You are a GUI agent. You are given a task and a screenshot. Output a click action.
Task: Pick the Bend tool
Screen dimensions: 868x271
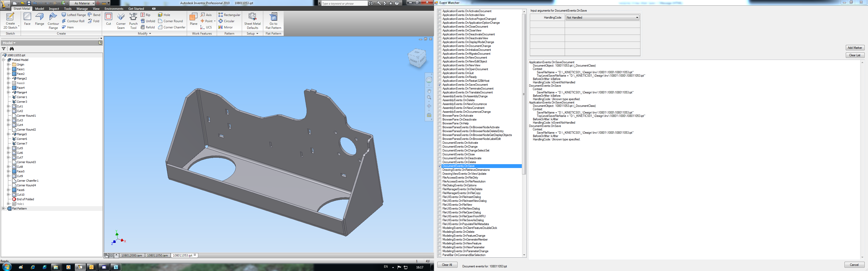(x=94, y=15)
